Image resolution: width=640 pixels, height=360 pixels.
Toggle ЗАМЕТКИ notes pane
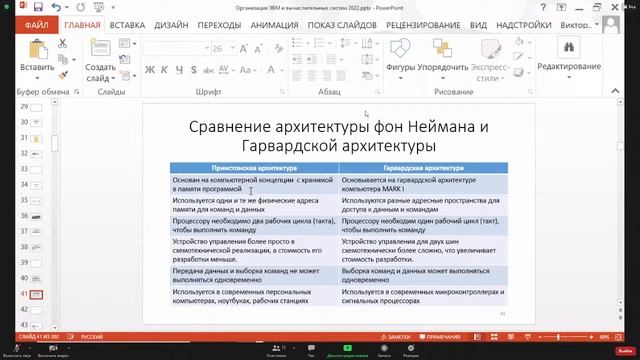tap(396, 337)
